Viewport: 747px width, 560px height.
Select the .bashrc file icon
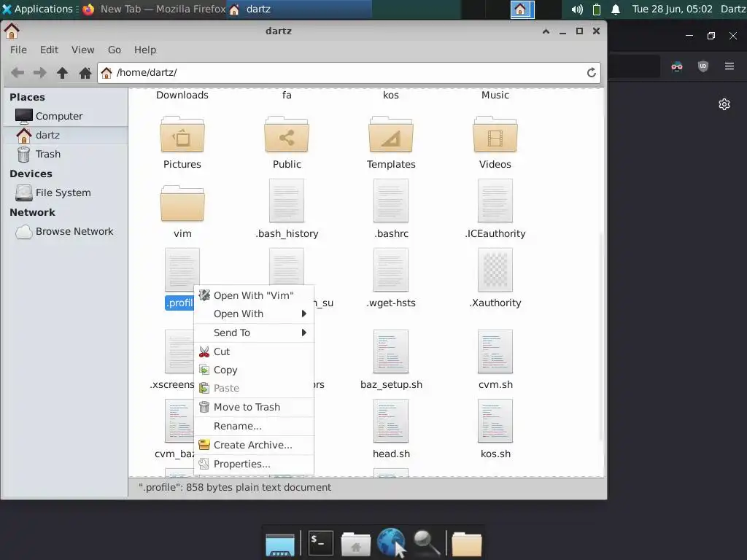(391, 201)
